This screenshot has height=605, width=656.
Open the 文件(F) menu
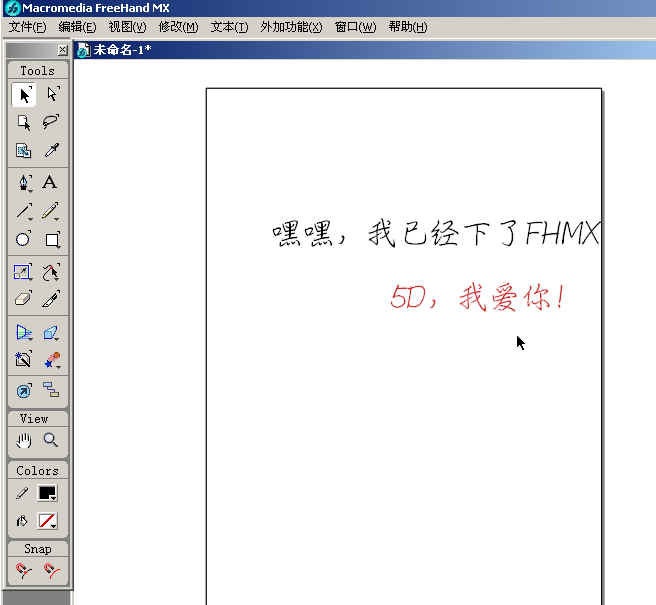pyautogui.click(x=28, y=27)
